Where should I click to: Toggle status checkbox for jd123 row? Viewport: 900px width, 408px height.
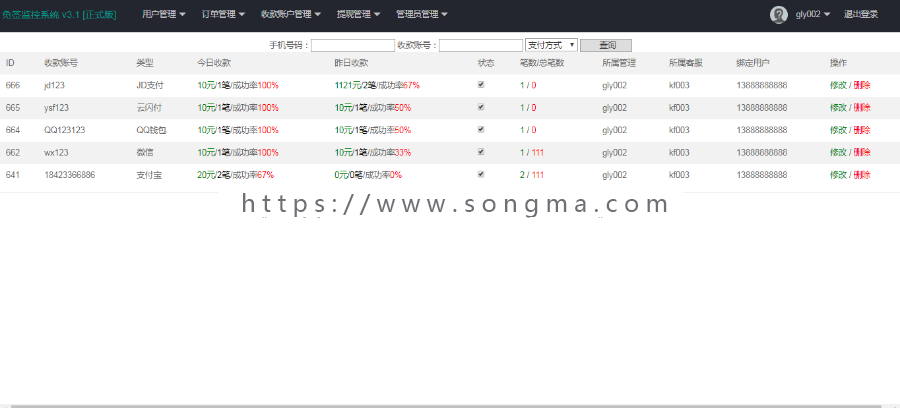(481, 84)
